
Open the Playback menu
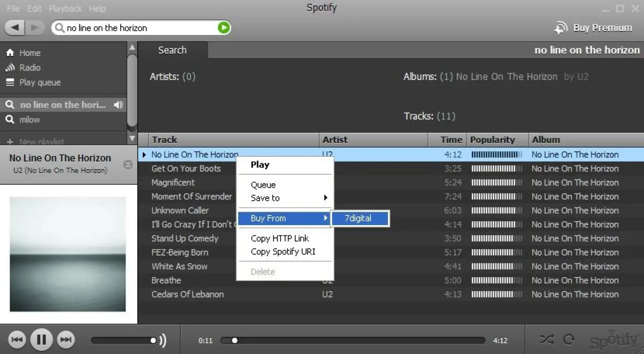click(x=65, y=9)
